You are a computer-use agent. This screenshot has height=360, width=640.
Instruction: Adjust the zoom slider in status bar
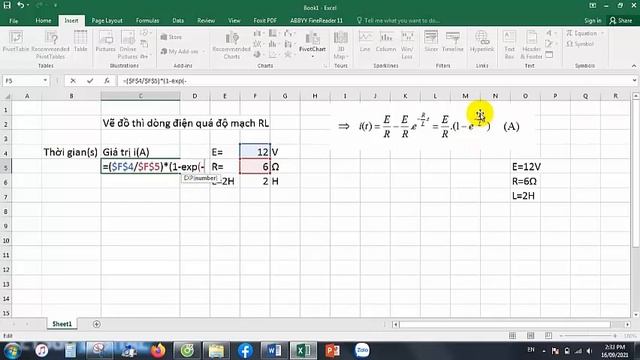(x=589, y=336)
